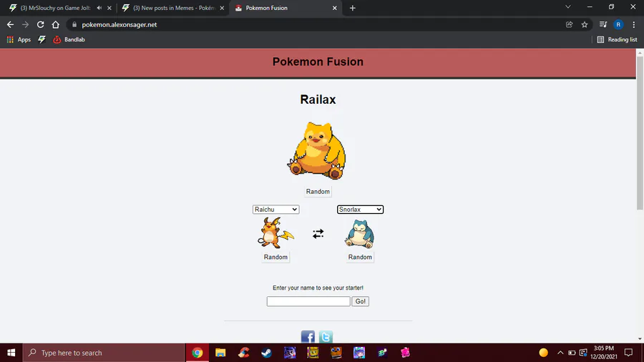Open Steam from the taskbar
The image size is (644, 362).
[267, 353]
